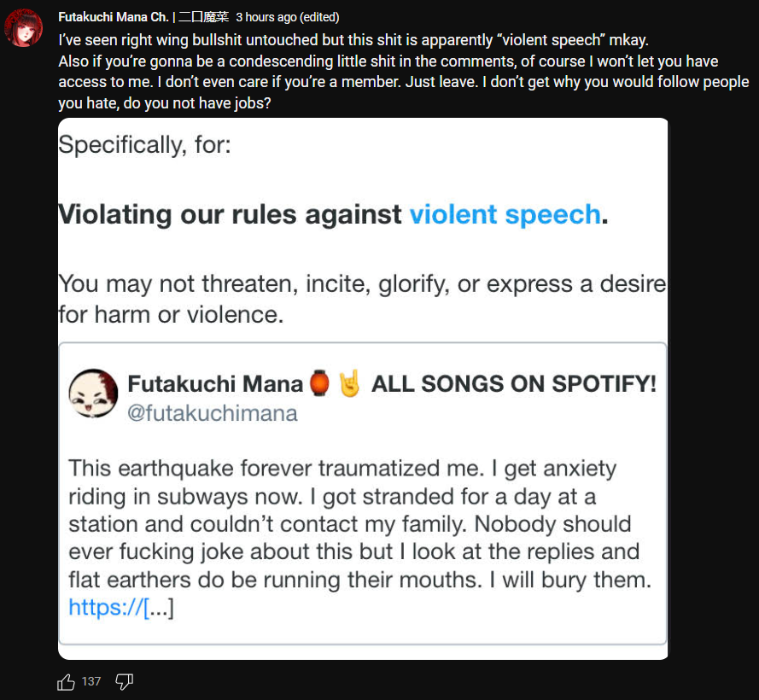Open the '3 hours ago (edited)' timestamp link
This screenshot has height=700, width=759.
[x=288, y=17]
